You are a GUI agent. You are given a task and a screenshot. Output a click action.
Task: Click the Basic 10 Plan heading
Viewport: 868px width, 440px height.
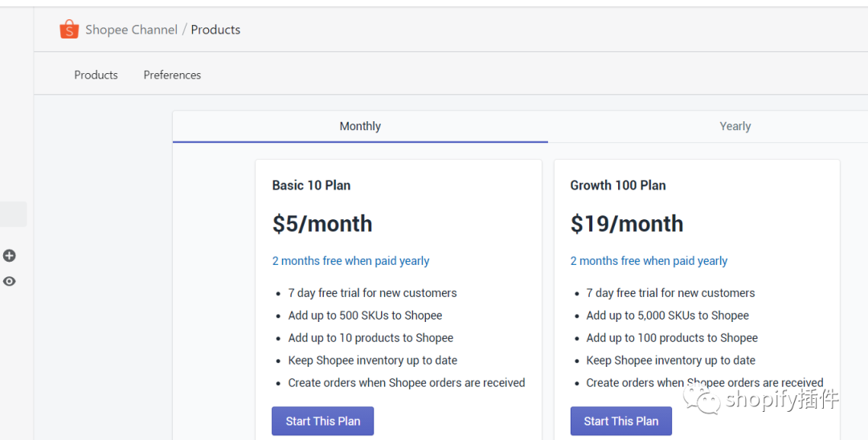[311, 185]
